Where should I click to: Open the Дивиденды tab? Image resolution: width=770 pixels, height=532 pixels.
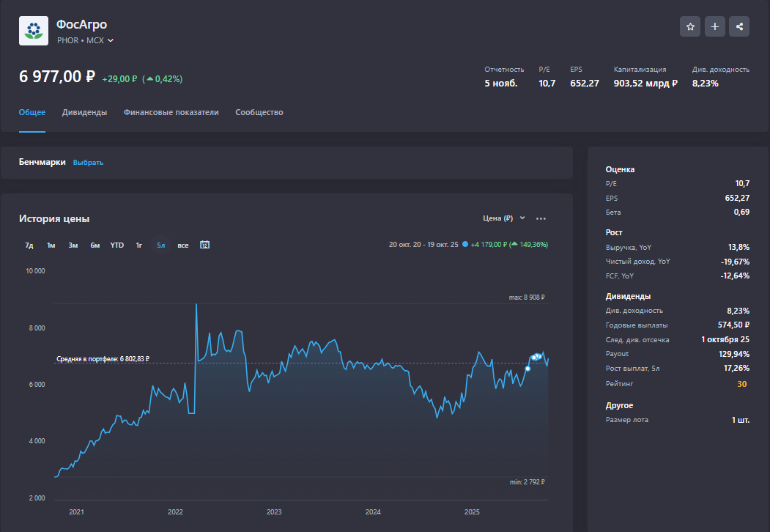coord(84,112)
